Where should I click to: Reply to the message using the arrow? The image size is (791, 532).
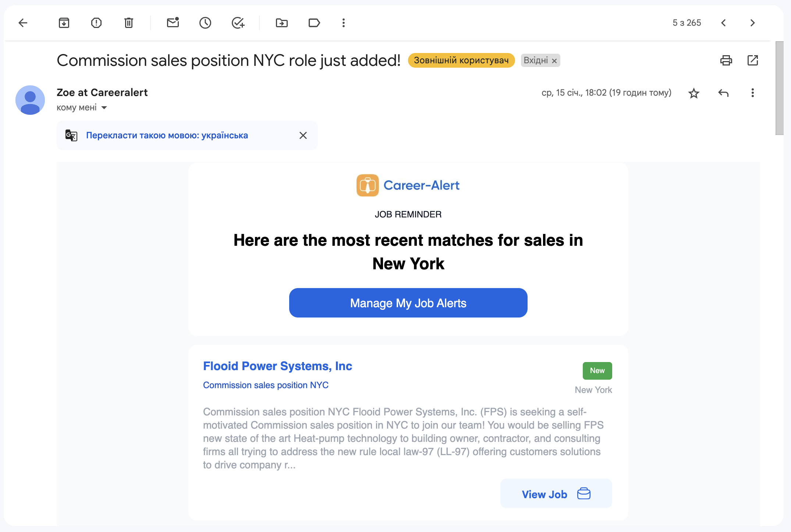pyautogui.click(x=723, y=93)
